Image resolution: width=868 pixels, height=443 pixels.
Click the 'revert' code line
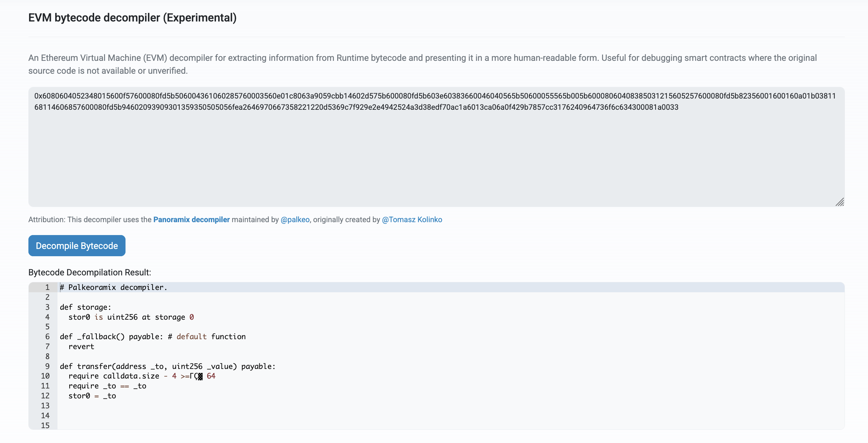(81, 346)
